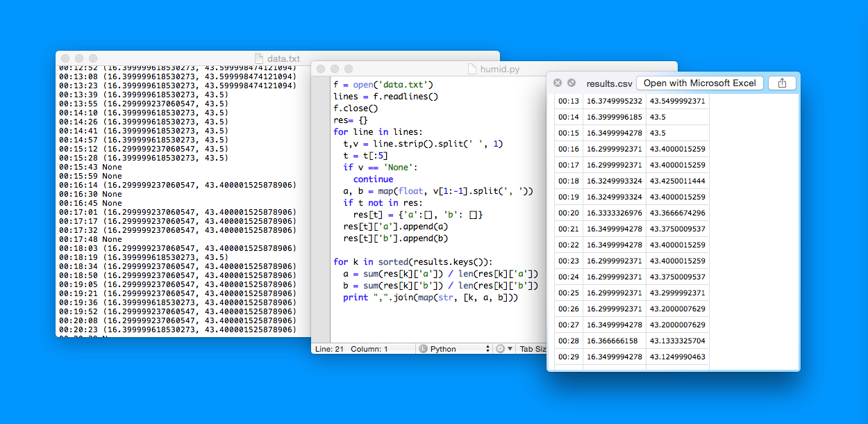
Task: Click the Line: 21 status indicator
Action: tap(329, 349)
